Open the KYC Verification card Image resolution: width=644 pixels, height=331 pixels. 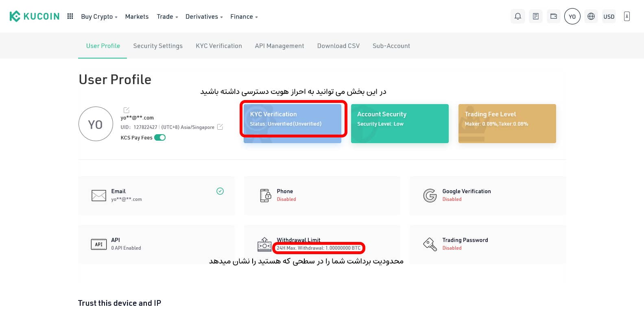pyautogui.click(x=293, y=124)
